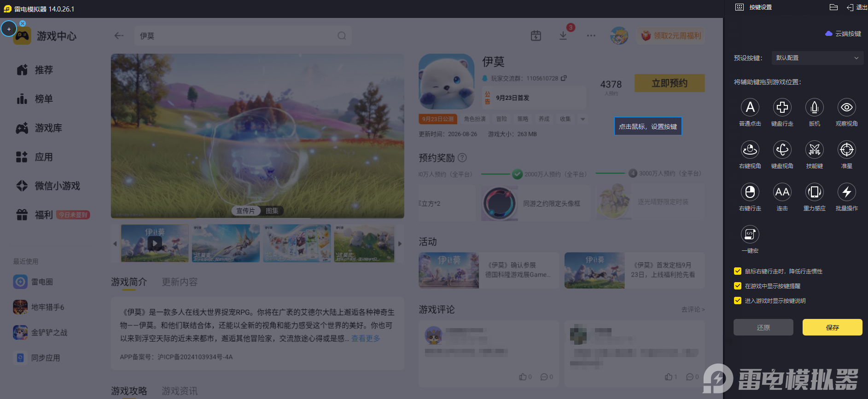
Task: Uncheck 鼠标右键行走时，降低行走惯性 checkbox
Action: (x=738, y=271)
